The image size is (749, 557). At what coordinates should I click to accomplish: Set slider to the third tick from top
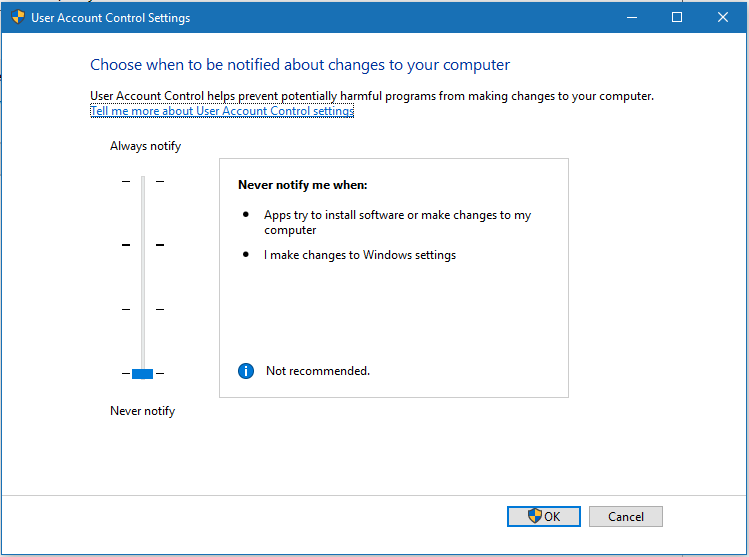click(143, 310)
